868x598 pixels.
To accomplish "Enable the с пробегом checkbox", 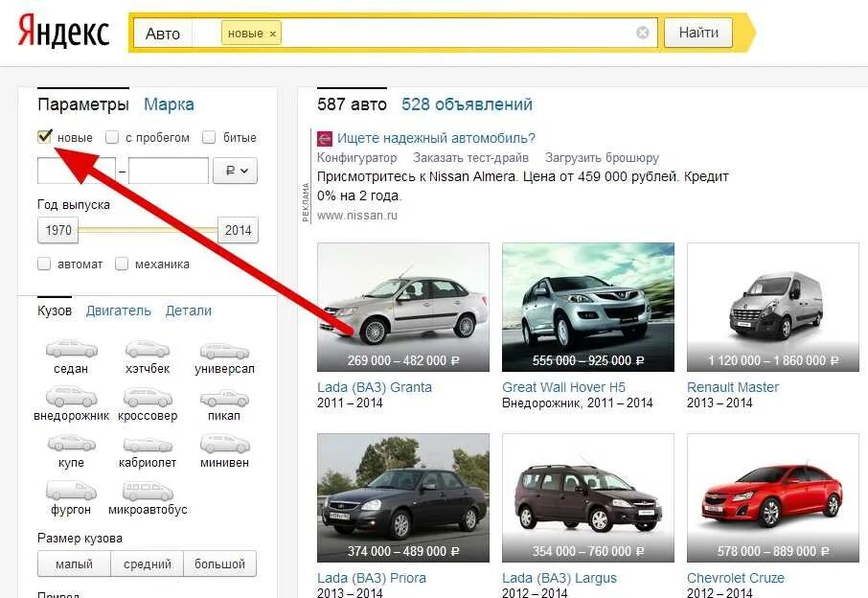I will [111, 136].
